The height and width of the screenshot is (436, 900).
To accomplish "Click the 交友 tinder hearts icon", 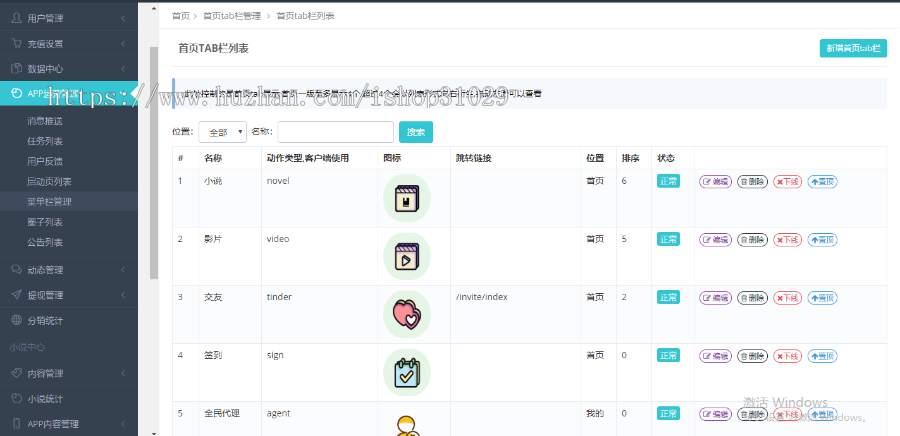I will point(406,314).
